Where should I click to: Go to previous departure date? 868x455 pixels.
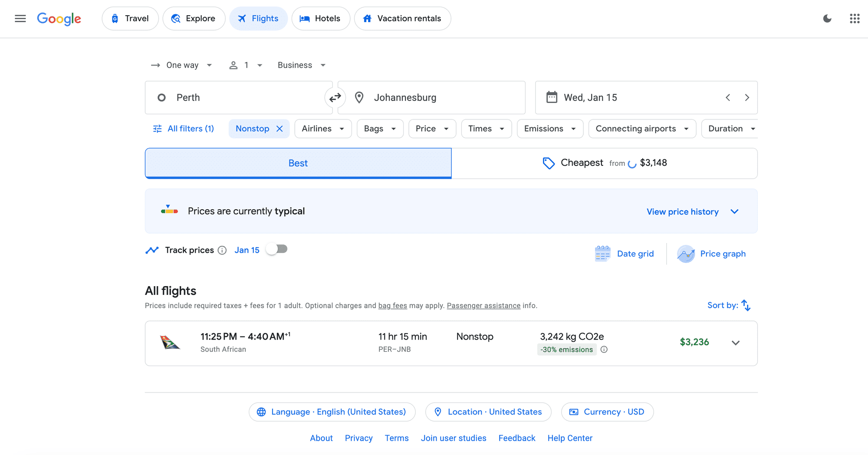click(728, 98)
